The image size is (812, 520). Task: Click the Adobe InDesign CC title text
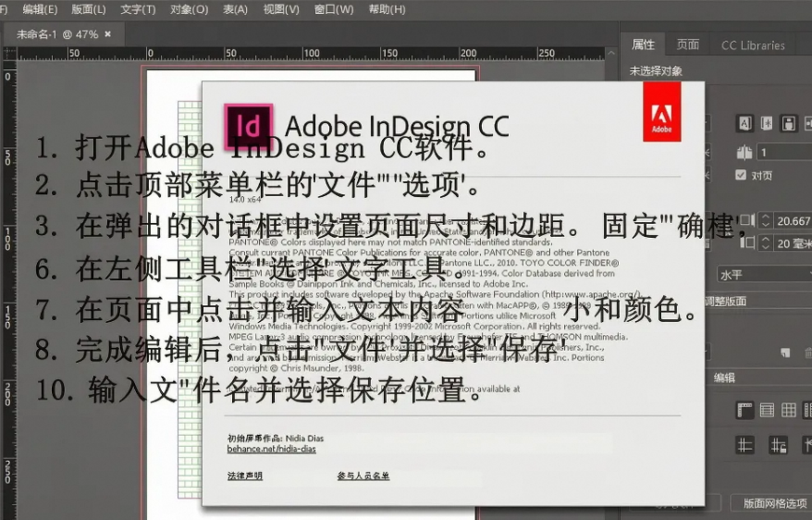click(x=397, y=126)
